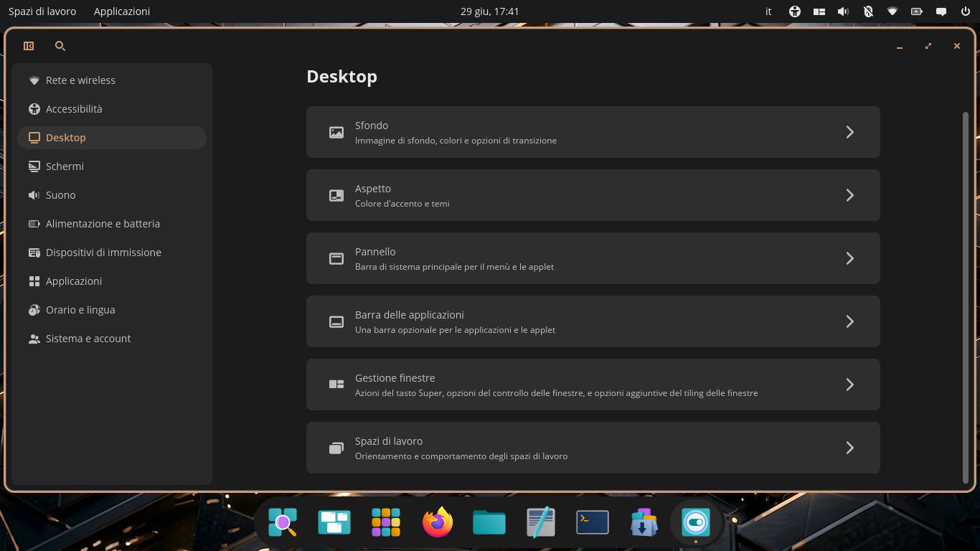This screenshot has width=980, height=551.
Task: Click the vertical scrollbar on right
Action: [x=965, y=298]
